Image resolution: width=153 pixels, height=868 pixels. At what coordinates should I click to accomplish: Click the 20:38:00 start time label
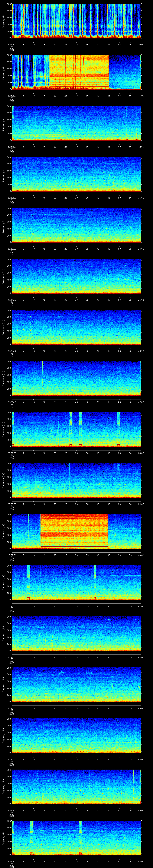tap(12, 504)
